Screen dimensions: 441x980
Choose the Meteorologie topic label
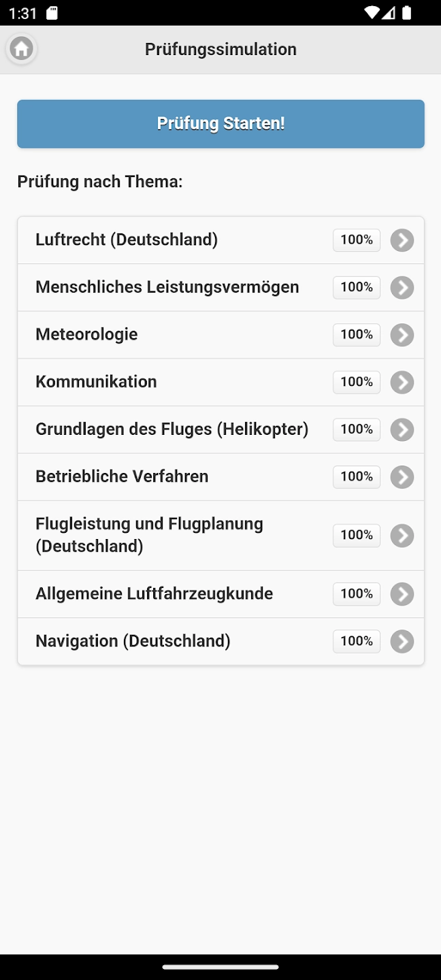tap(86, 334)
